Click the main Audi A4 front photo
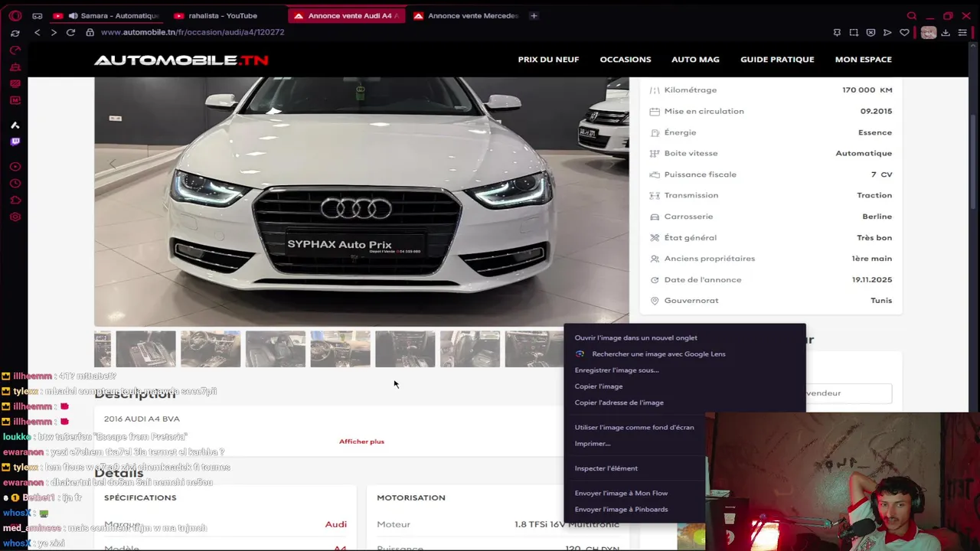 361,202
